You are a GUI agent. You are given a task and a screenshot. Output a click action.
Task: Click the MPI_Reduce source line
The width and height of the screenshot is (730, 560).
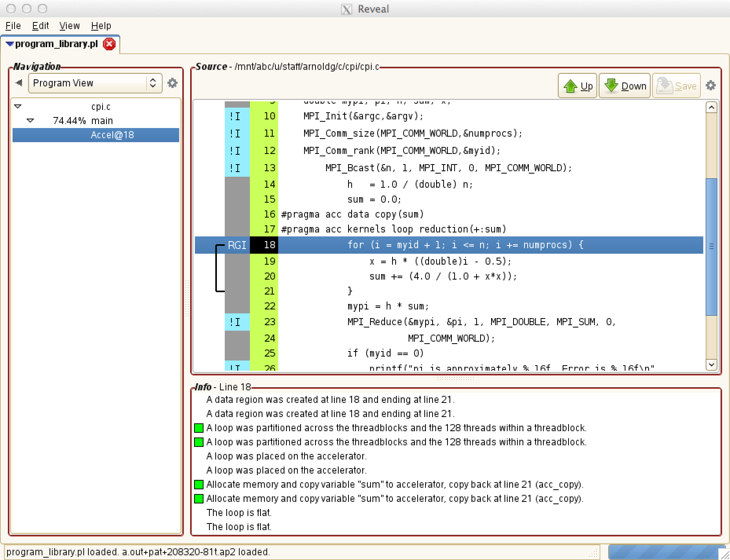click(x=481, y=322)
